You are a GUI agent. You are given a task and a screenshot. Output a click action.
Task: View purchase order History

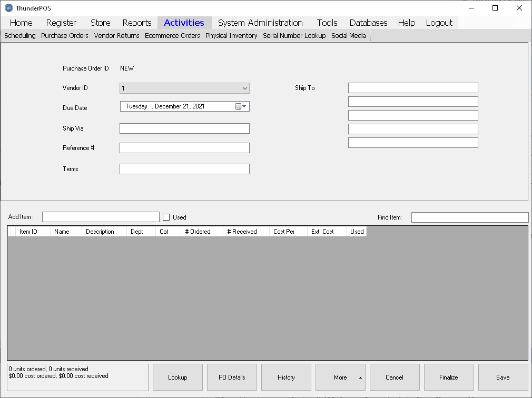coord(286,377)
